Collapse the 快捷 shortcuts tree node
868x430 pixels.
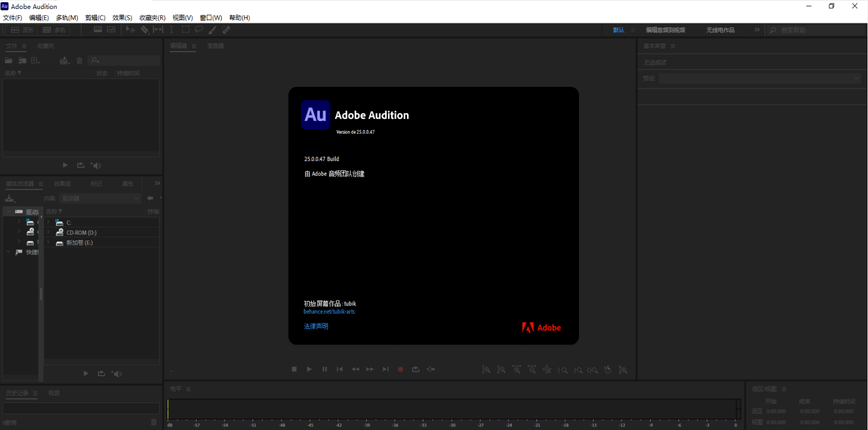click(x=8, y=252)
